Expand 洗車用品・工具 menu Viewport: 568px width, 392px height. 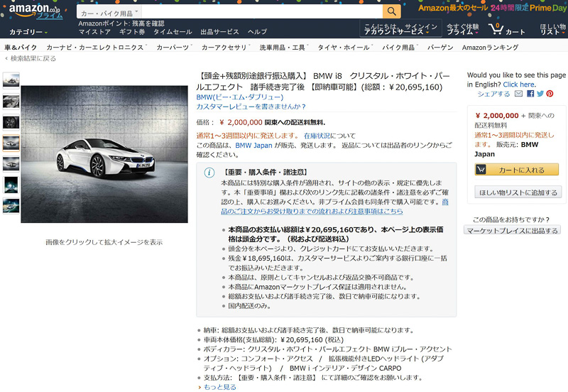point(284,47)
